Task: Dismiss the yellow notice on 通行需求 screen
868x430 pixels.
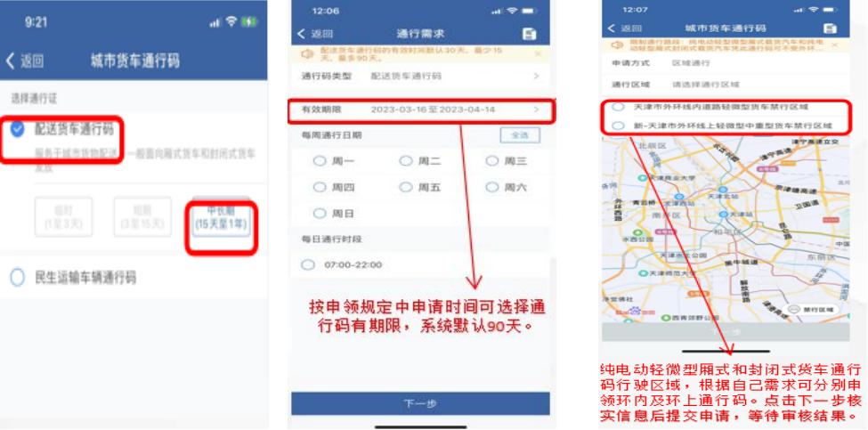Action: [538, 54]
